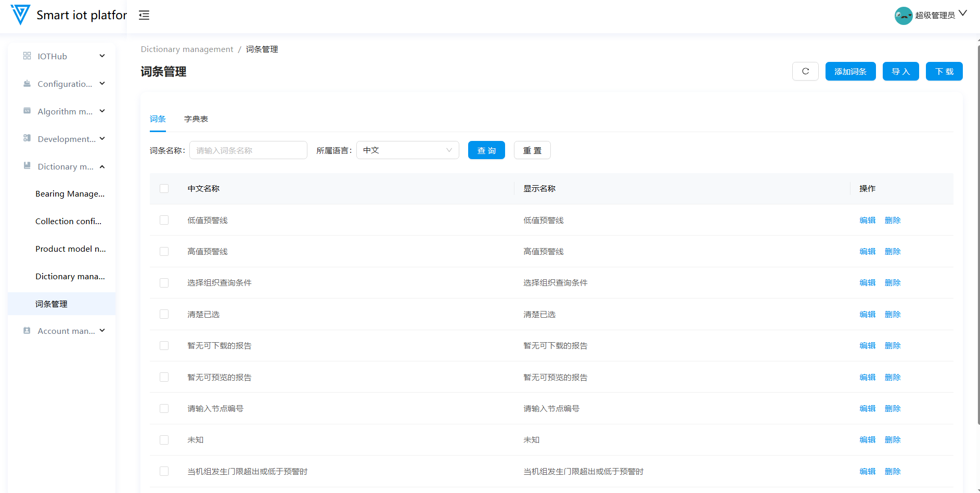Toggle the select-all checkbox in table header
980x493 pixels.
coord(164,188)
